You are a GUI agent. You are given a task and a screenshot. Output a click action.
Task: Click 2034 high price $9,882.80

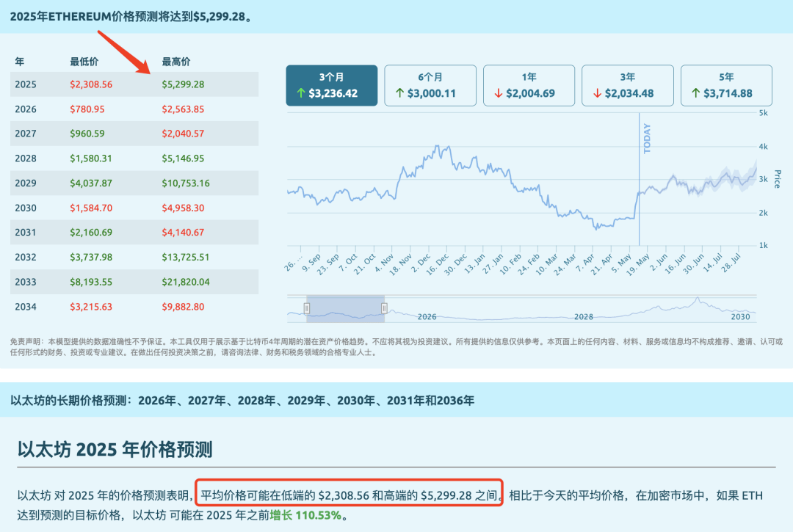coord(183,307)
